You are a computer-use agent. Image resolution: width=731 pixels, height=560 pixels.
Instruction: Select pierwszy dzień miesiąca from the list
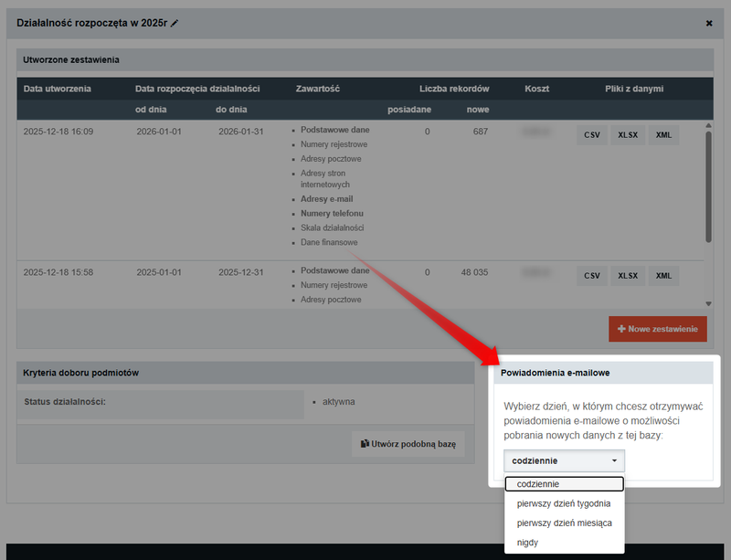tap(566, 523)
